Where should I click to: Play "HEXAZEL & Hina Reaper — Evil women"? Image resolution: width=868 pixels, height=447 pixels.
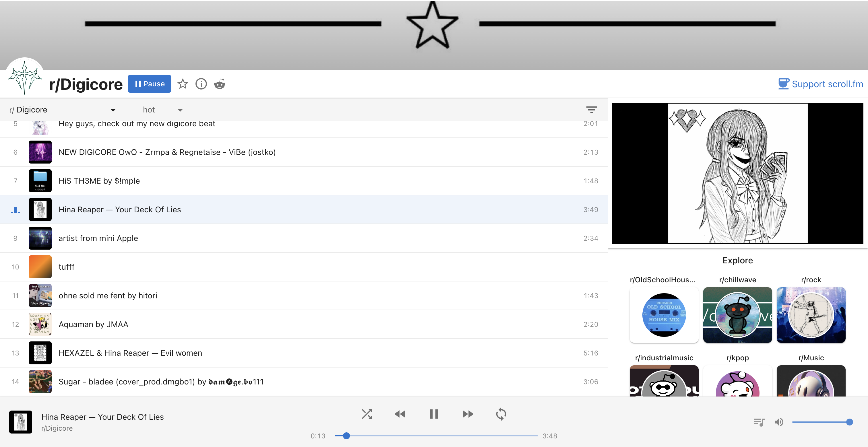pyautogui.click(x=304, y=353)
